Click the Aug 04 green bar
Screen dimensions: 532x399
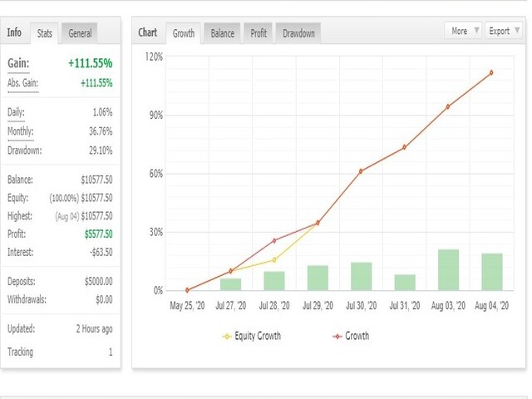click(x=492, y=272)
